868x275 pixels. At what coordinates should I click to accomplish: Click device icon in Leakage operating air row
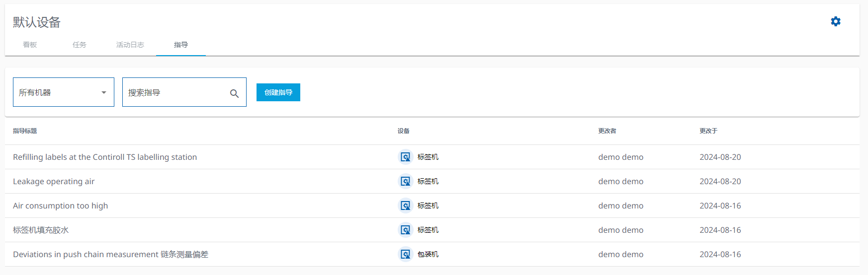point(406,181)
